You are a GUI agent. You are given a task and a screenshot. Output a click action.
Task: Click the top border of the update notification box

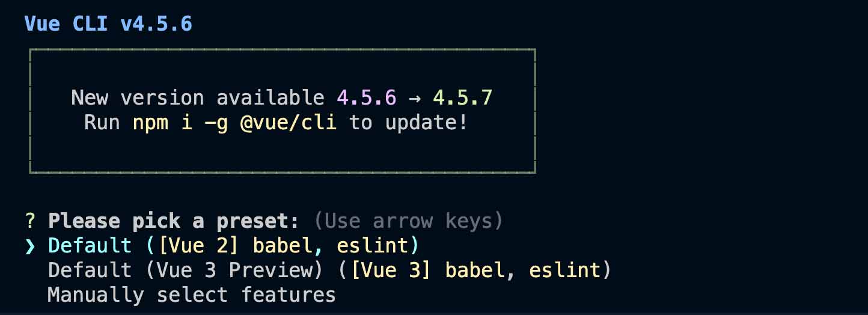281,50
